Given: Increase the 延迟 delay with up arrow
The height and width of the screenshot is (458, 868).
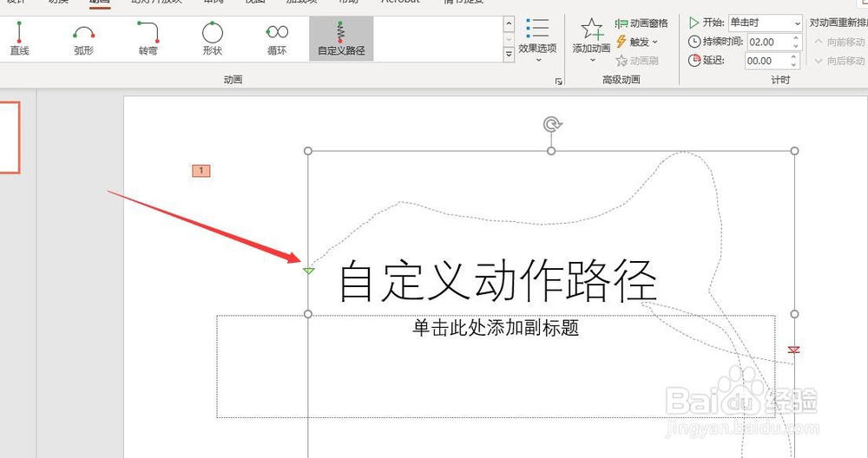Looking at the screenshot, I should [x=794, y=57].
